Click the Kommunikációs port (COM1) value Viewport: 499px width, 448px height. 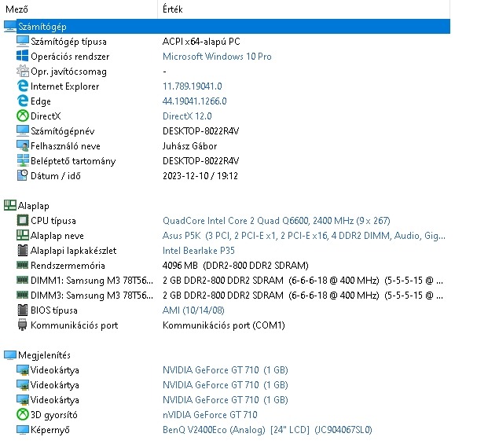(224, 325)
